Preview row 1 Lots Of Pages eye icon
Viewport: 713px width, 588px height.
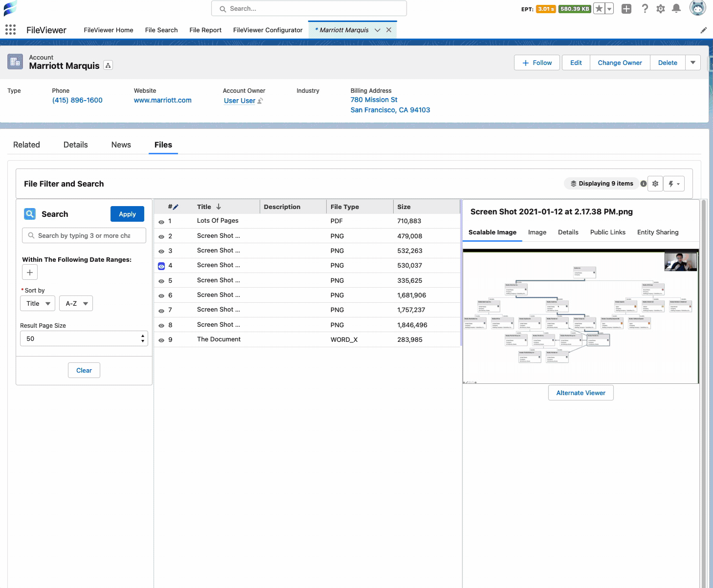[161, 222]
